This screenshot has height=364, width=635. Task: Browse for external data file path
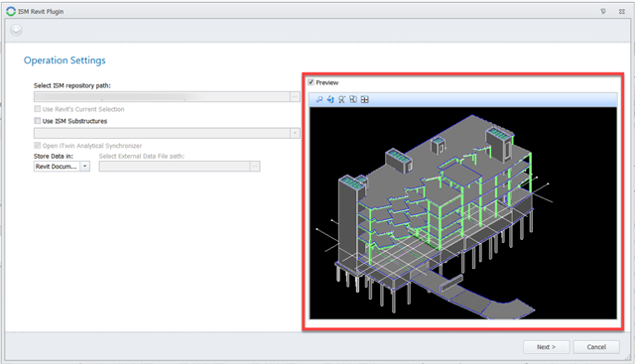click(x=255, y=167)
